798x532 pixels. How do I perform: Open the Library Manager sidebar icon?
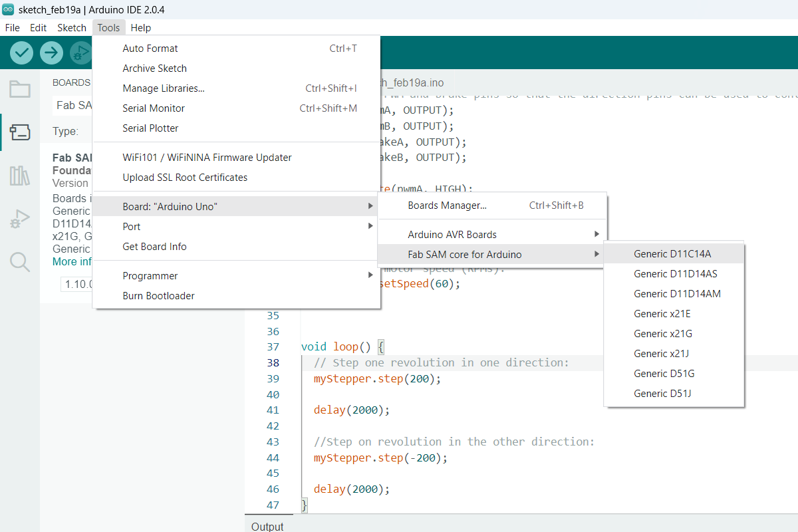click(20, 176)
